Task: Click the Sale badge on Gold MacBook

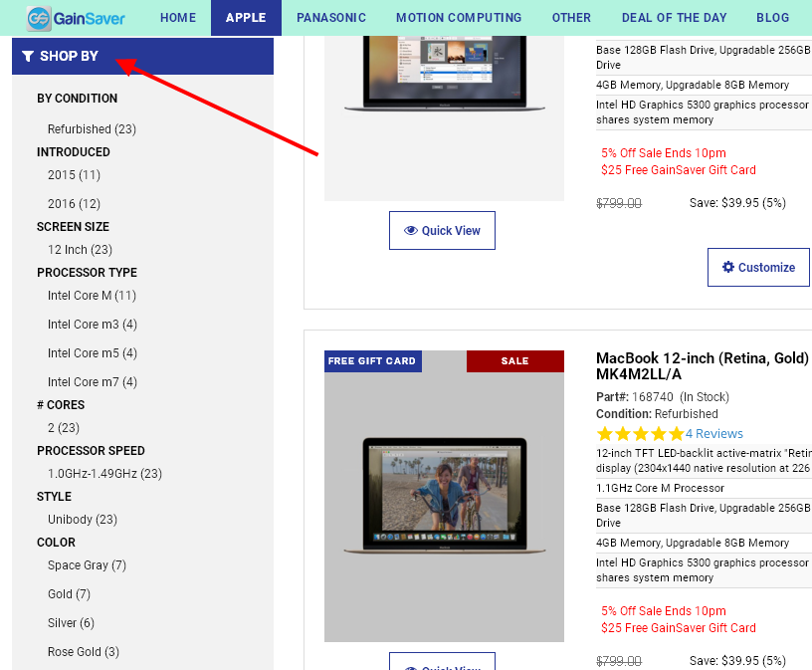Action: click(x=514, y=361)
